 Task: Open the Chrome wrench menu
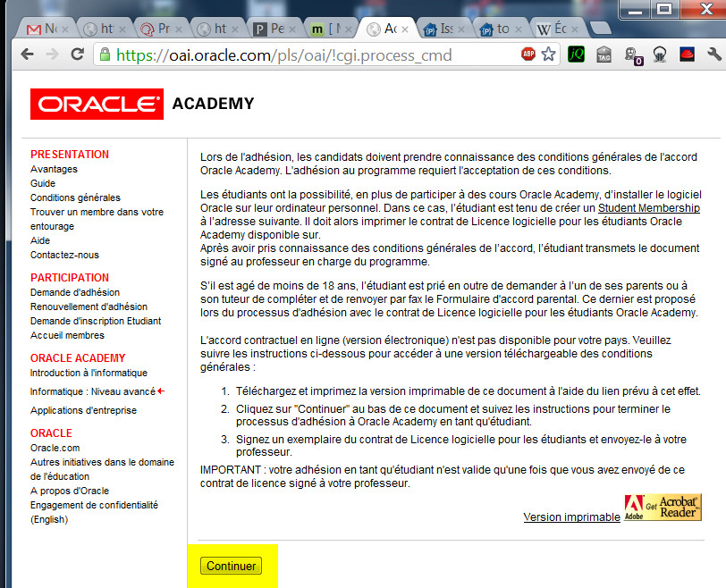714,55
